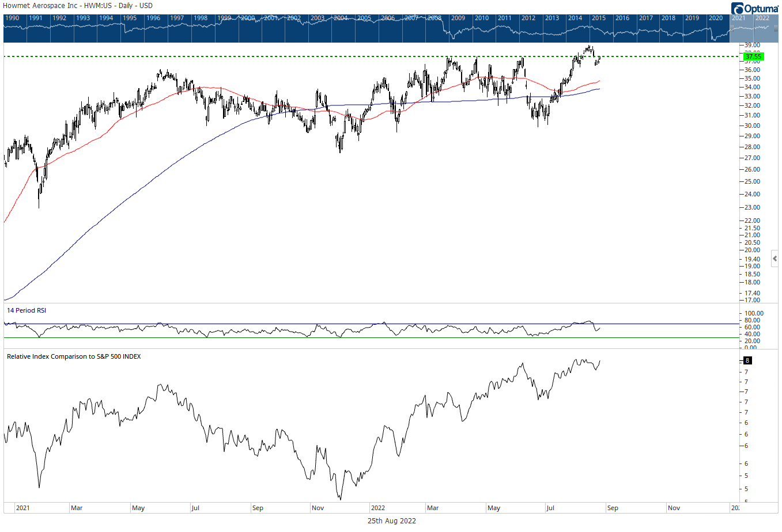Image resolution: width=782 pixels, height=532 pixels.
Task: Select the green dashed horizontal price line
Action: pos(372,56)
